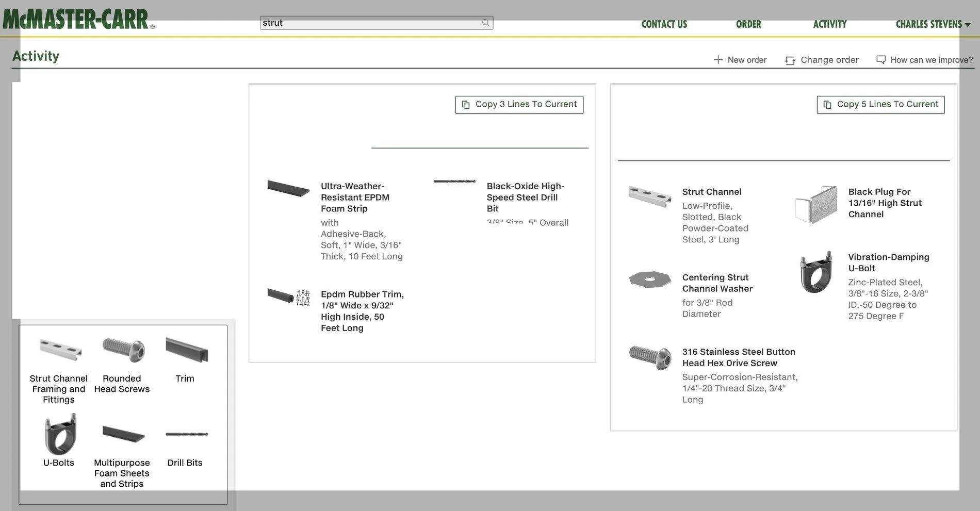Open Black-Oxide High-Speed Steel Drill Bit link
This screenshot has width=980, height=511.
(x=526, y=197)
